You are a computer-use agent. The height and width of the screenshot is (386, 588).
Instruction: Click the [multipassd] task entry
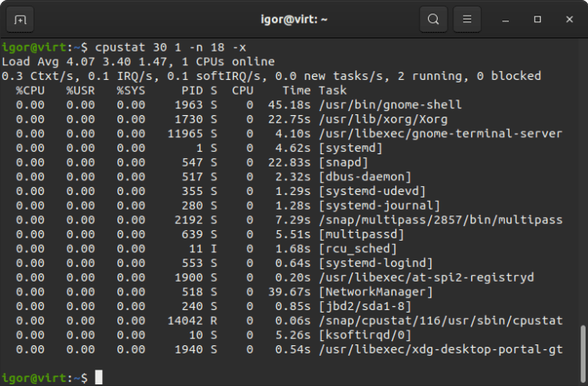(x=362, y=234)
